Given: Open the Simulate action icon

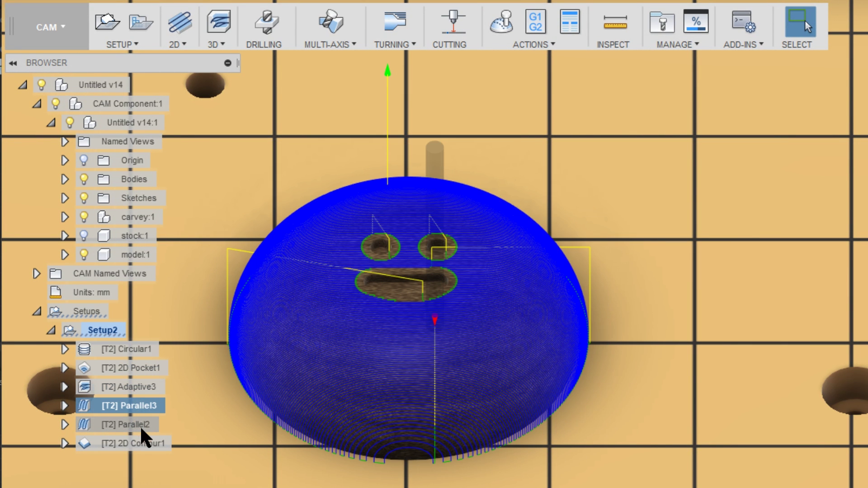Looking at the screenshot, I should (501, 22).
